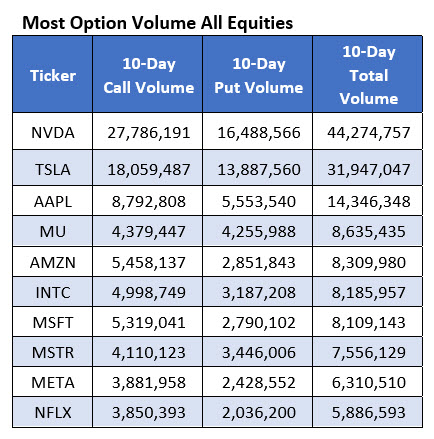Click the AMZN ticker cell
The width and height of the screenshot is (434, 439).
[53, 262]
